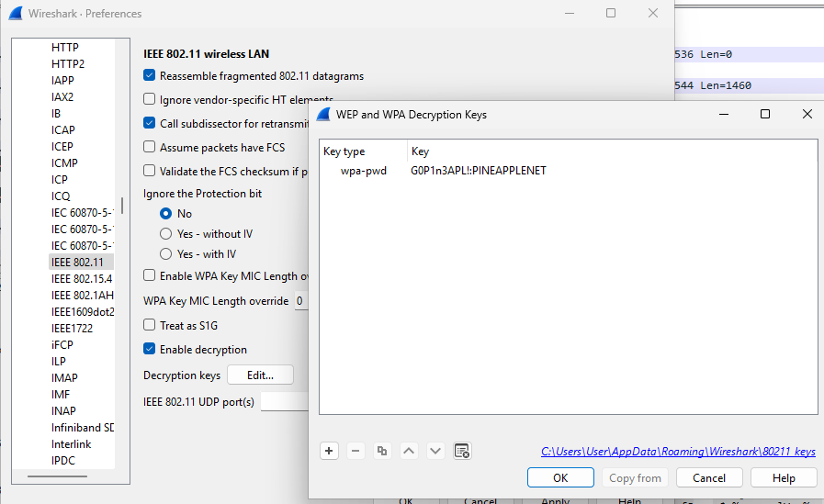The width and height of the screenshot is (824, 504).
Task: Select ICEP protocol entry
Action: pyautogui.click(x=62, y=147)
